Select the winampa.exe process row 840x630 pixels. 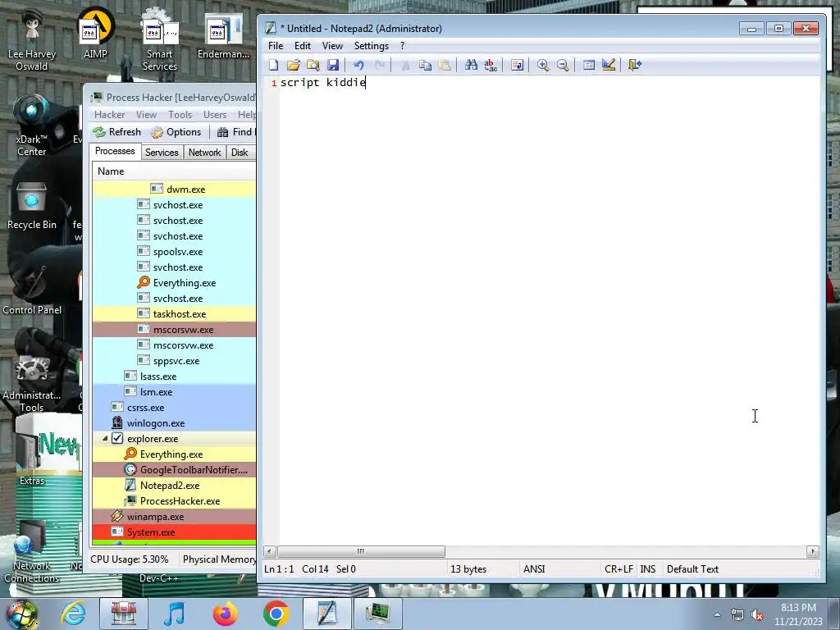click(x=174, y=517)
